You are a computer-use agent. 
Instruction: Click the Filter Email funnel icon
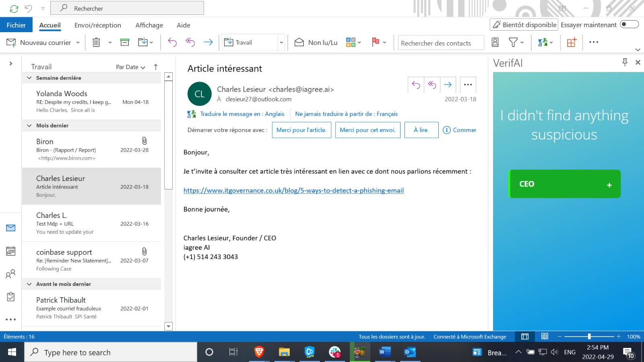coord(513,42)
